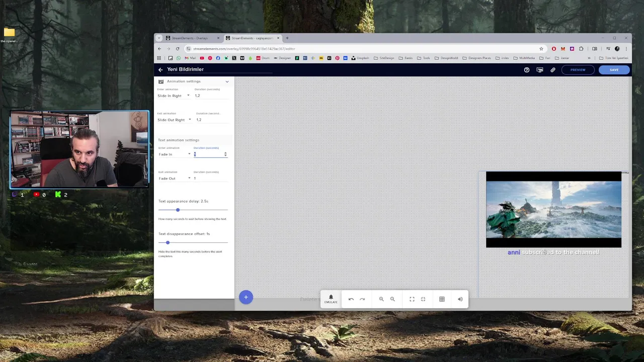Show more bookmarks with double chevron
The height and width of the screenshot is (362, 644).
(589, 58)
